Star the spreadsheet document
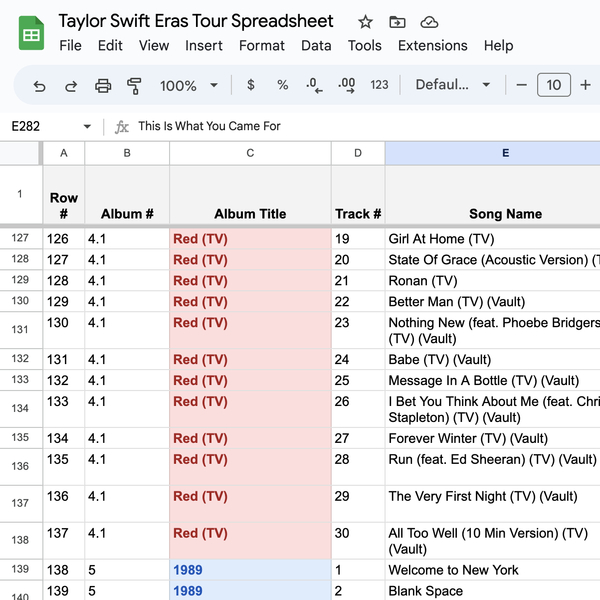 (x=366, y=22)
